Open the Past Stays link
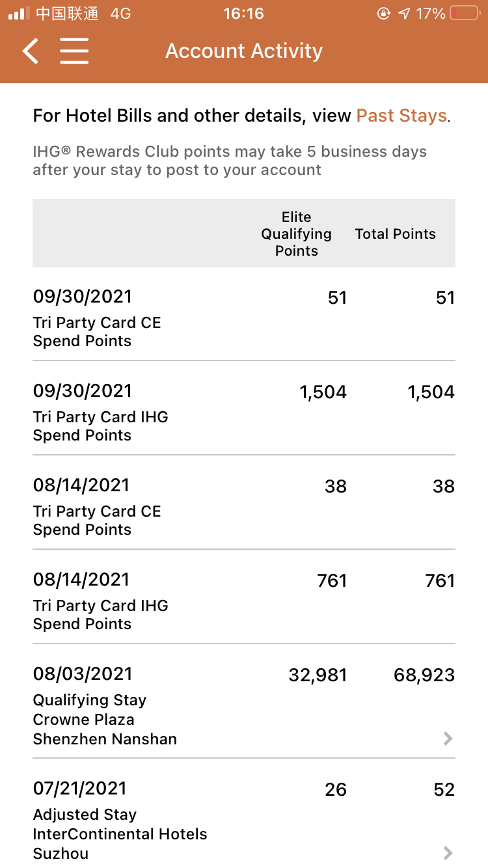The image size is (488, 868). coord(401,116)
